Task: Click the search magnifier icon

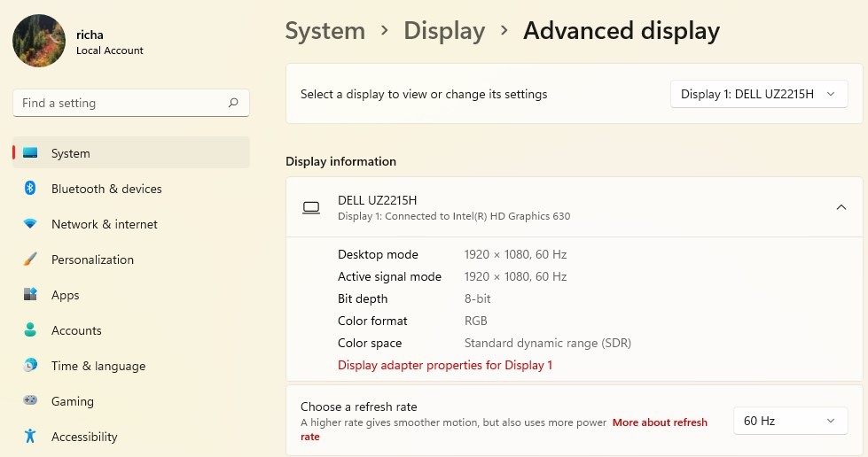Action: coord(233,103)
